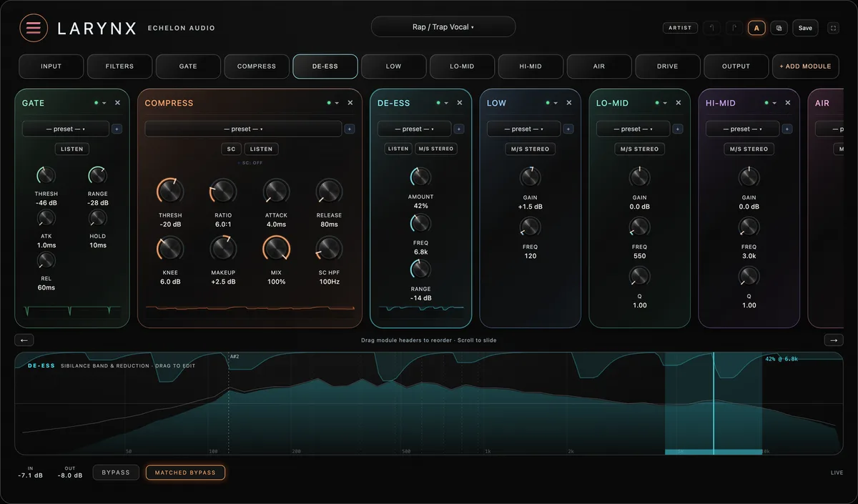Screen dimensions: 858x504
Task: Toggle M/S Stereo in the De-Ess module
Action: coord(437,149)
